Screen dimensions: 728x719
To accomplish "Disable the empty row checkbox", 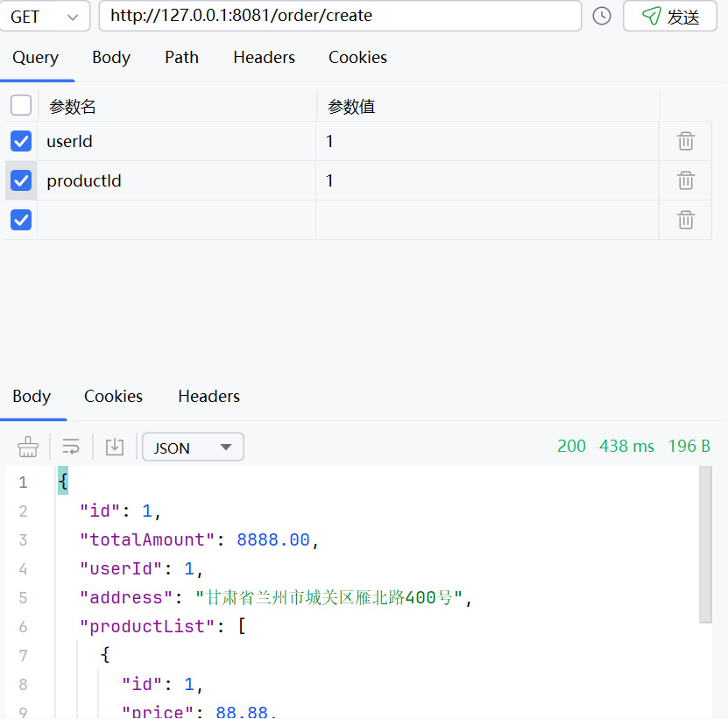I will tap(21, 220).
